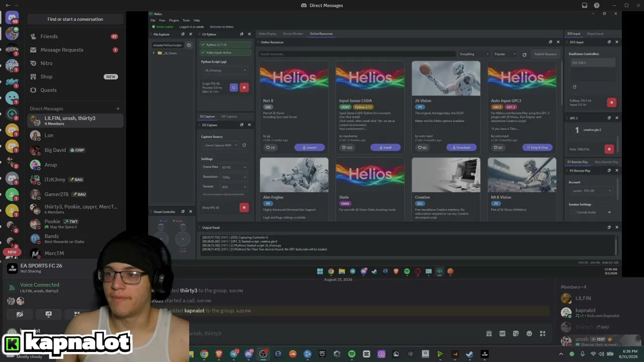Click the share screen button in voice panel
644x362 pixels.
pyautogui.click(x=48, y=314)
